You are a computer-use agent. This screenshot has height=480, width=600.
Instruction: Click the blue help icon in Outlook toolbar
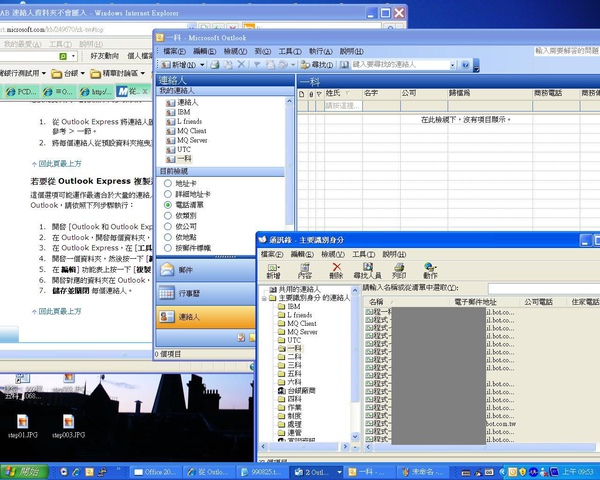(x=465, y=65)
